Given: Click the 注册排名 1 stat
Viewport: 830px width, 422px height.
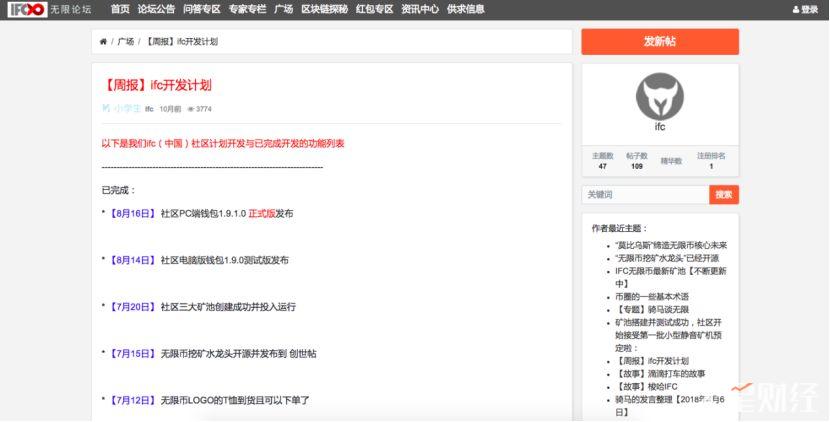Looking at the screenshot, I should coord(711,160).
